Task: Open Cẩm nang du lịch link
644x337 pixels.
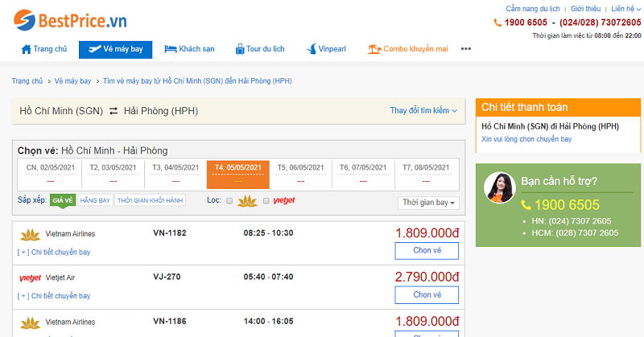Action: coord(533,9)
